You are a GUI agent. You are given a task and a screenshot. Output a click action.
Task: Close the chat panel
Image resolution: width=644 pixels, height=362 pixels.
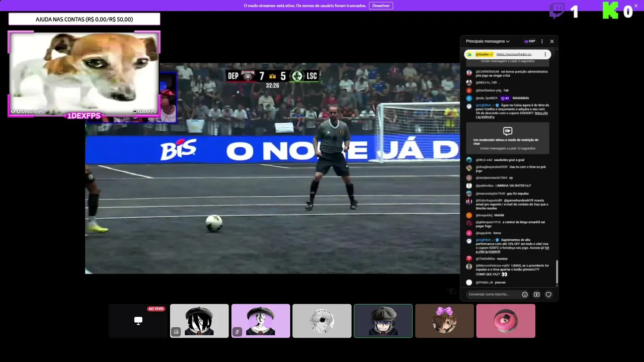(552, 41)
